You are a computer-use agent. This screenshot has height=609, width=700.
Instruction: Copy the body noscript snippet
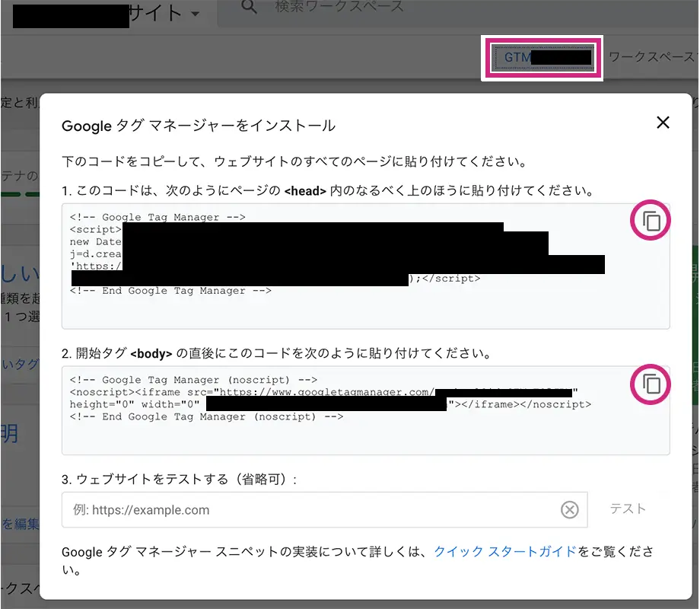tap(651, 384)
